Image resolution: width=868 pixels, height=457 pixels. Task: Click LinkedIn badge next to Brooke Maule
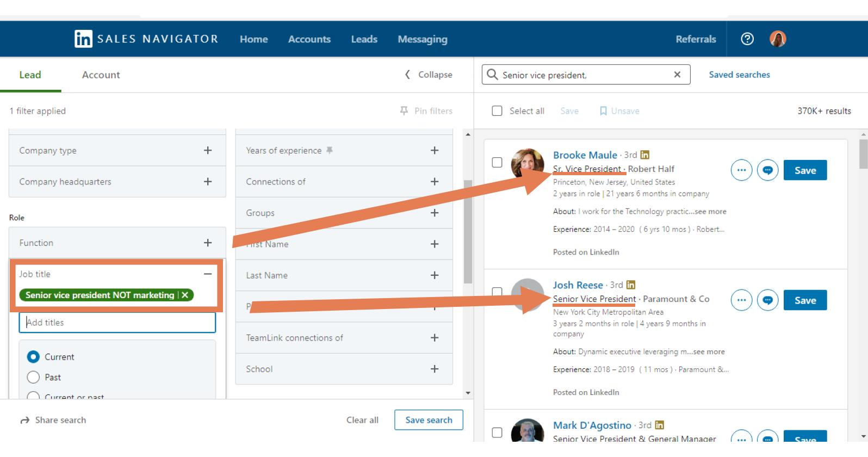645,155
